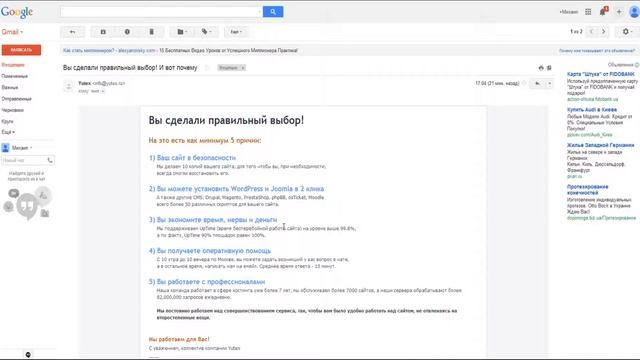Click heading '5) Вы работаете с профессионалами'
Screen dimensions: 640x360
pyautogui.click(x=207, y=282)
